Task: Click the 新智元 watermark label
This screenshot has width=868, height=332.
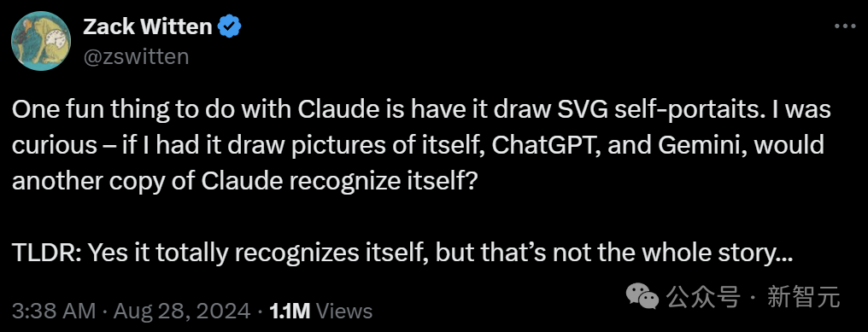Action: 803,297
